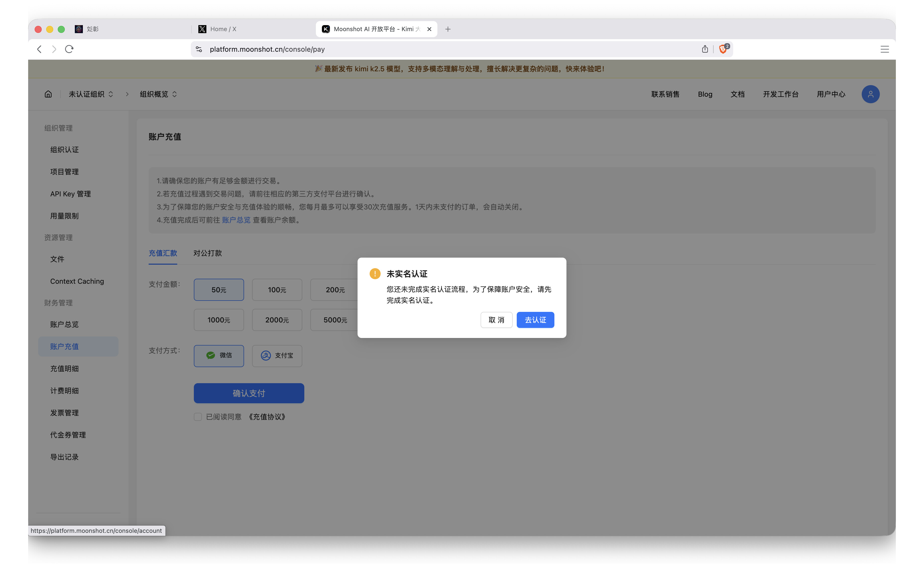This screenshot has width=924, height=573.
Task: Select 微信 payment method
Action: click(x=219, y=356)
